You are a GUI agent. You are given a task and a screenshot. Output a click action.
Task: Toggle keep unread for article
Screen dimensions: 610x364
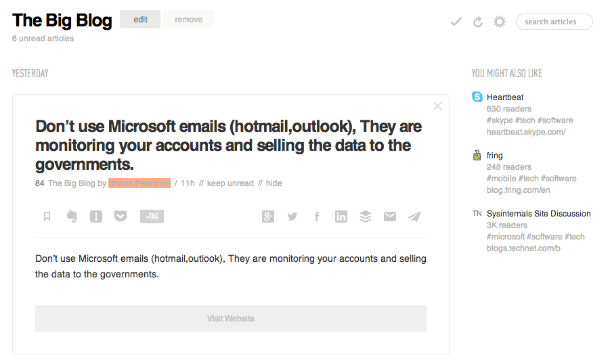[230, 183]
